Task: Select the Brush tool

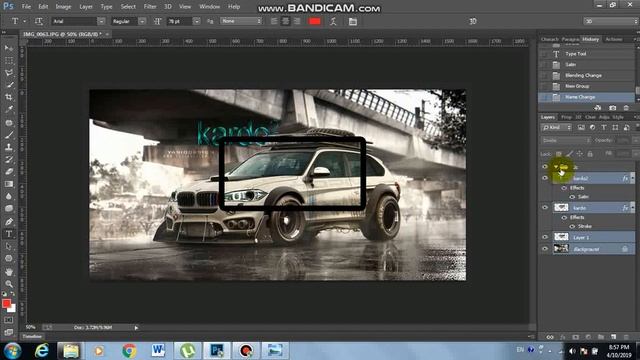Action: [x=9, y=135]
